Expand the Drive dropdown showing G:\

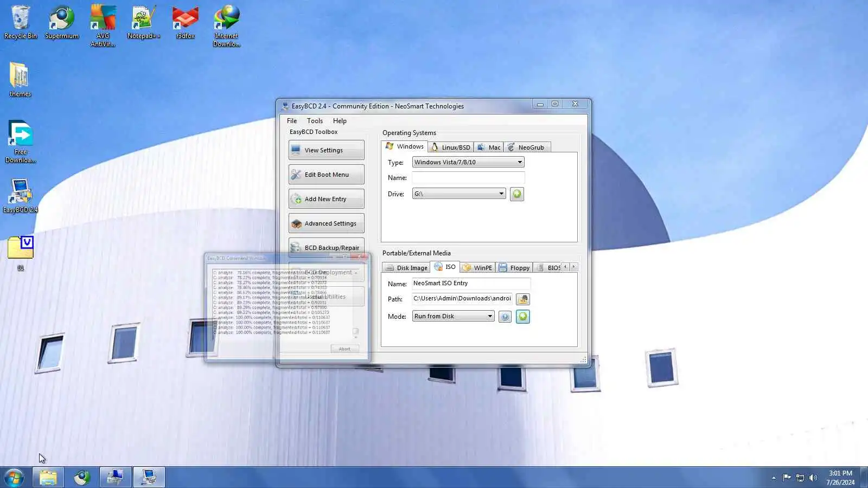[x=459, y=194]
